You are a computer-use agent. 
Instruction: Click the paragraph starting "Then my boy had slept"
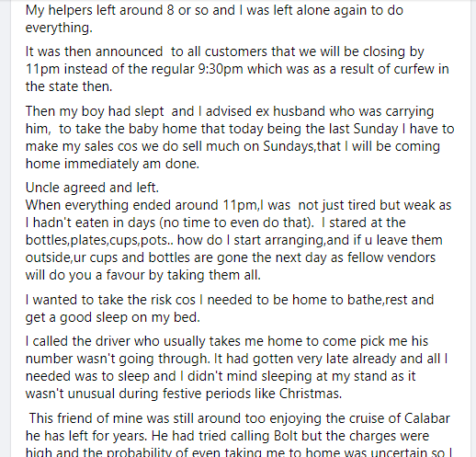(x=240, y=137)
